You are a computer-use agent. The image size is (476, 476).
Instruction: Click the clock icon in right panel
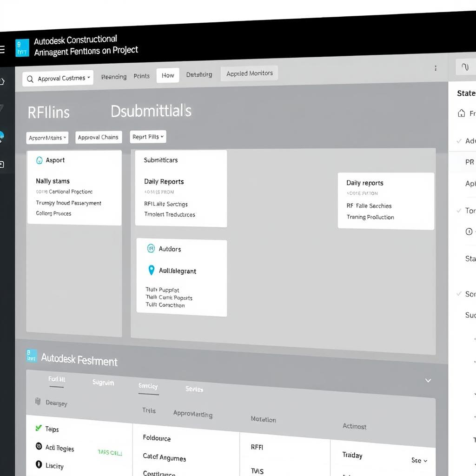469,231
